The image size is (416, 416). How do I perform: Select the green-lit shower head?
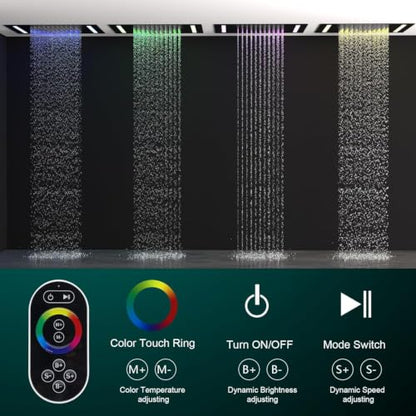156,29
